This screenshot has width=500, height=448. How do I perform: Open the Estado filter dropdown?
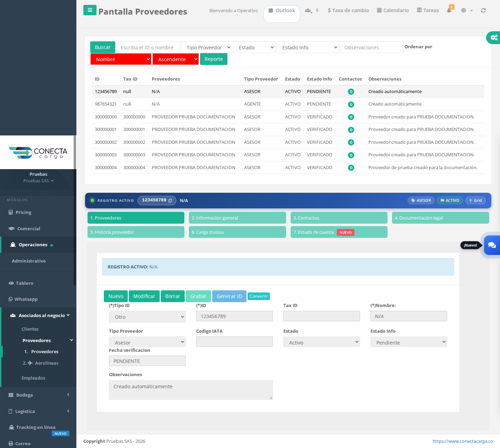pos(255,47)
